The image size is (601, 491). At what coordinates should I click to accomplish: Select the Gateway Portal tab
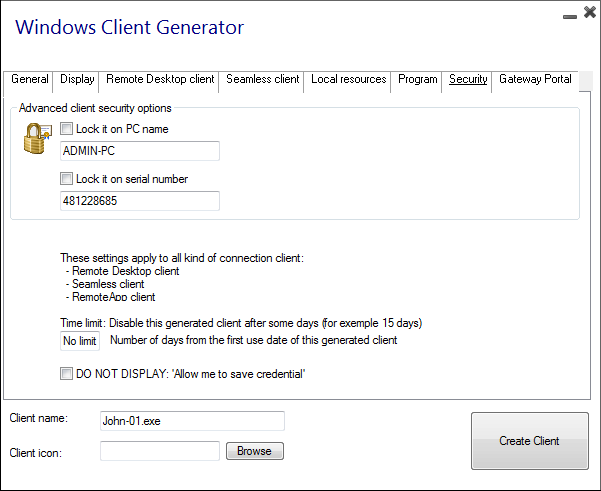(x=535, y=80)
